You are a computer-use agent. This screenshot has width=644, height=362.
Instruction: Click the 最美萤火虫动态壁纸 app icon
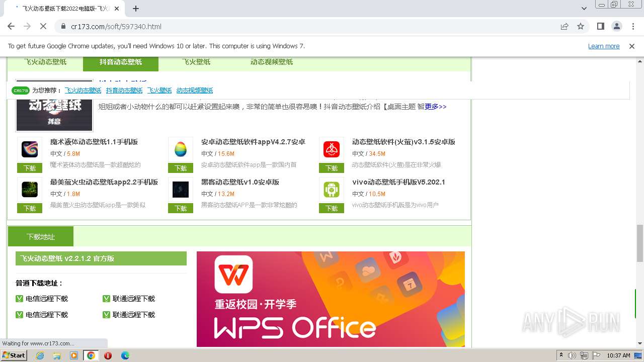pos(30,190)
